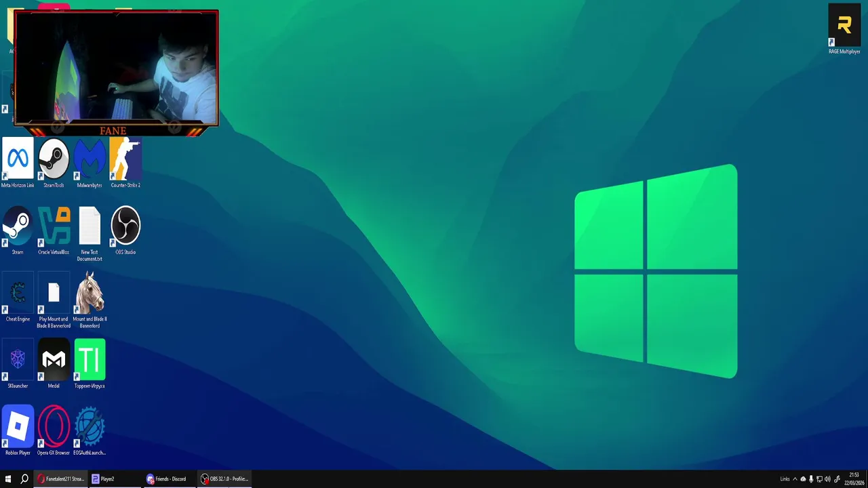Select the Malwarebytes desktop icon
Viewport: 868px width, 488px height.
(90, 163)
